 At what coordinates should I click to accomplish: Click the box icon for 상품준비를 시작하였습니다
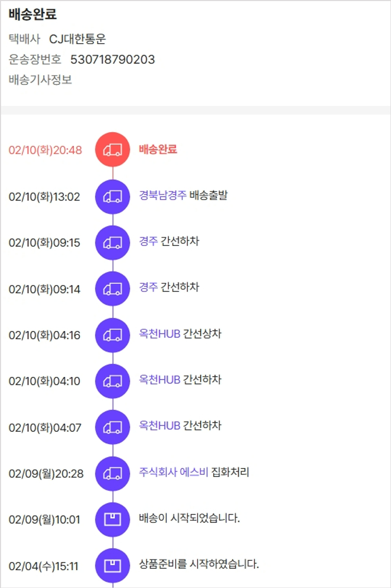[x=113, y=565]
